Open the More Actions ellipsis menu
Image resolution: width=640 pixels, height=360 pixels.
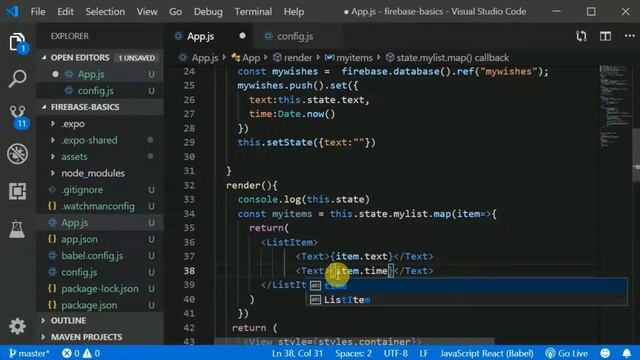pyautogui.click(x=629, y=36)
